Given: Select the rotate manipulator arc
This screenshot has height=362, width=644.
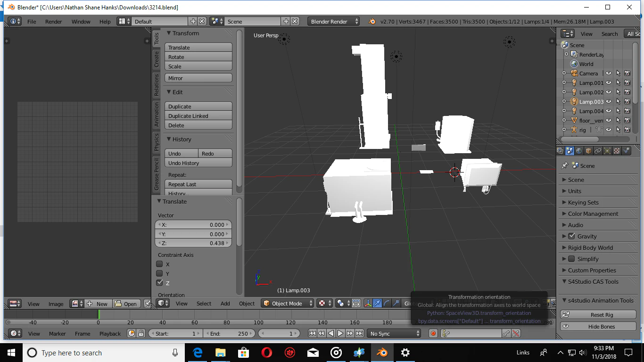Looking at the screenshot, I should click(x=387, y=304).
